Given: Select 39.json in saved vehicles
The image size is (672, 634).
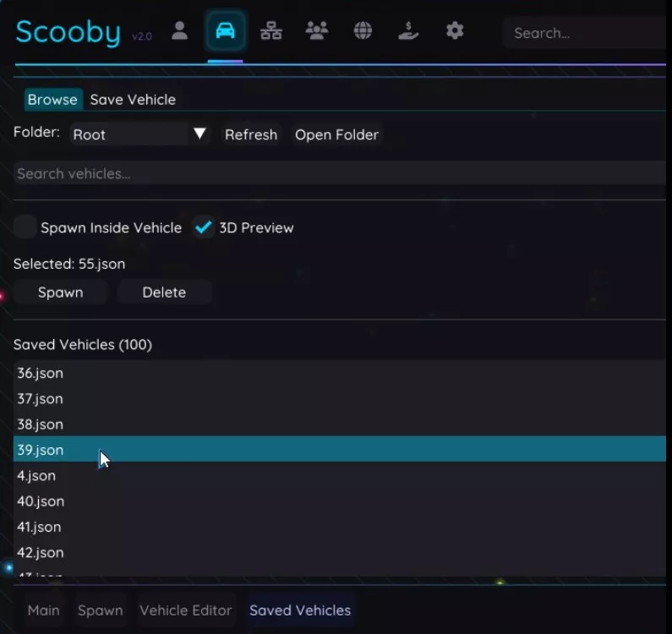Looking at the screenshot, I should [340, 449].
